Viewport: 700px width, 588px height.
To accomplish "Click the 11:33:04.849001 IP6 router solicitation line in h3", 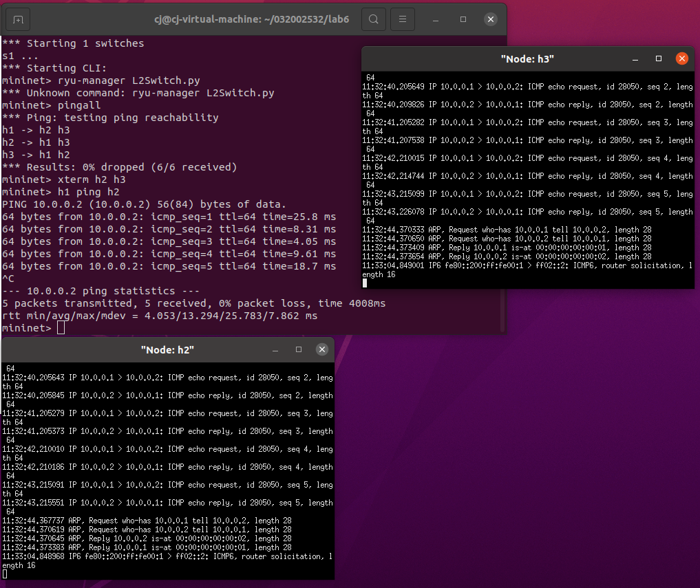I will coord(527,270).
